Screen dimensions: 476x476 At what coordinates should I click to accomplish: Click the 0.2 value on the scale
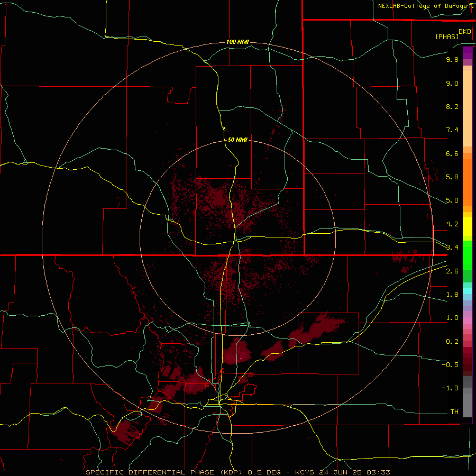(452, 342)
